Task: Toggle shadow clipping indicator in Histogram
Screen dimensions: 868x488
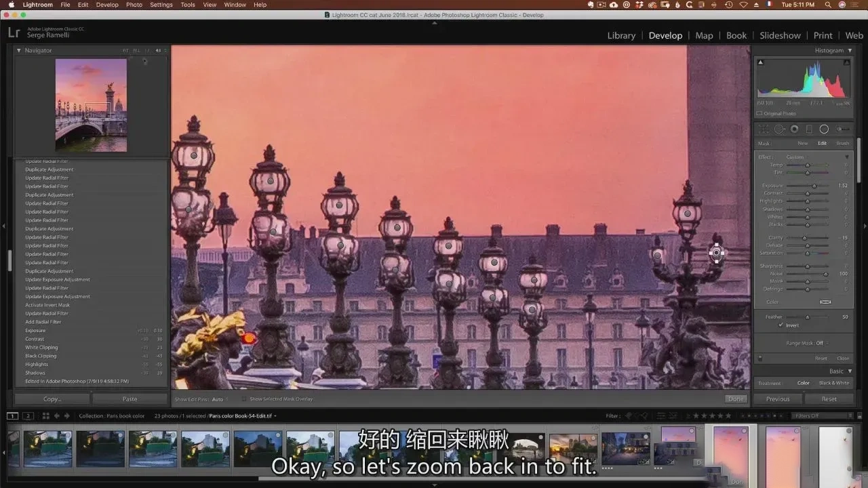Action: tap(760, 62)
